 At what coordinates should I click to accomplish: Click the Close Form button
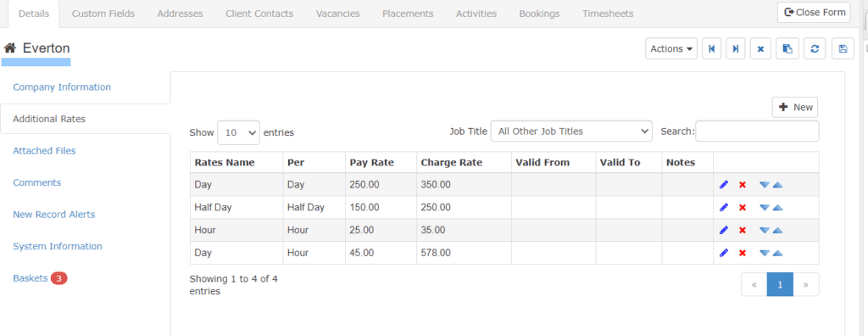tap(814, 12)
